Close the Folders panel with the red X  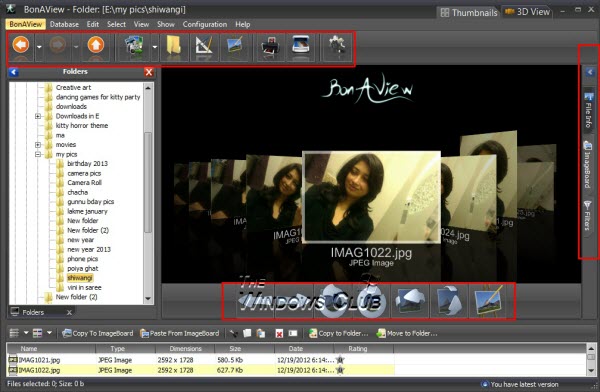149,72
